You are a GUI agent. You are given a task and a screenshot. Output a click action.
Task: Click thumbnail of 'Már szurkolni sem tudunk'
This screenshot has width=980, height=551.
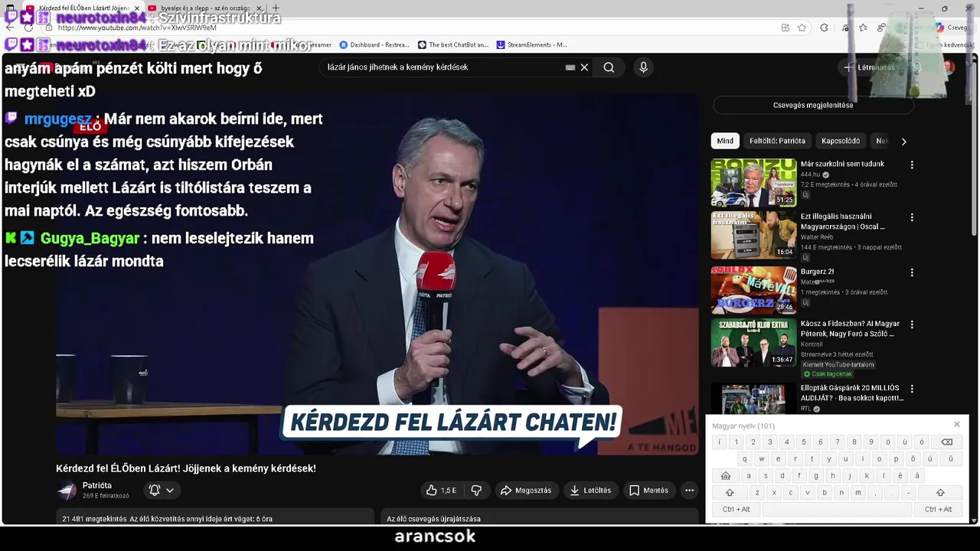pyautogui.click(x=754, y=183)
